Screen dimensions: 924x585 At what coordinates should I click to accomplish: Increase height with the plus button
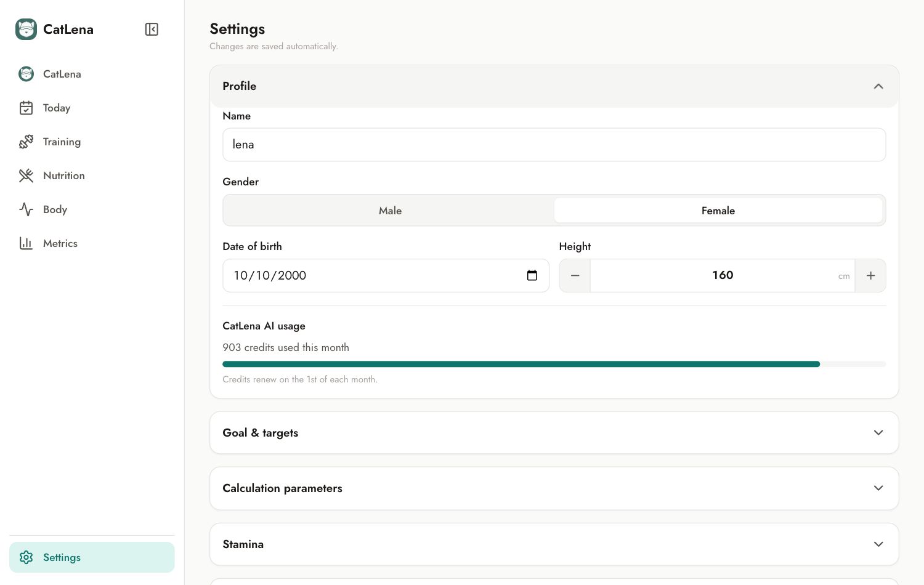(x=870, y=275)
